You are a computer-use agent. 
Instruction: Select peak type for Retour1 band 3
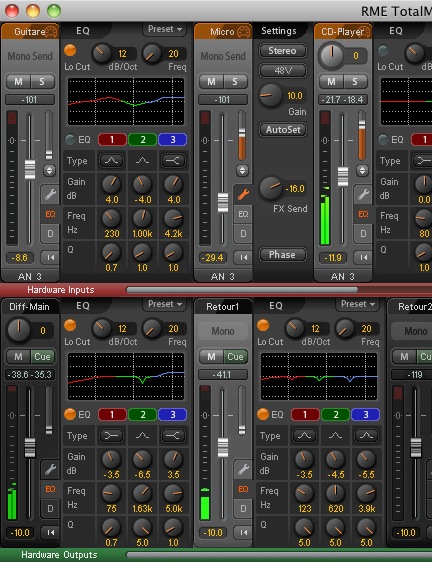[366, 436]
